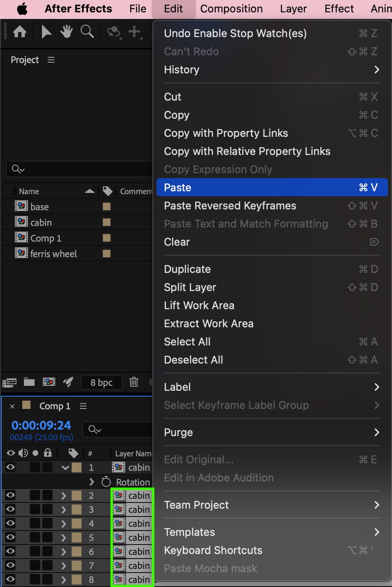Choose Duplicate from Edit menu
392x587 pixels.
pyautogui.click(x=272, y=269)
